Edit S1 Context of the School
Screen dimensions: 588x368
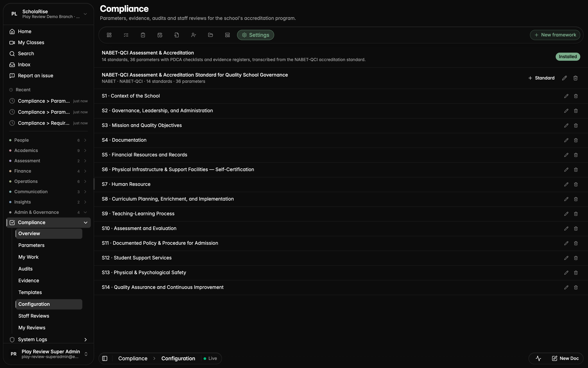[566, 96]
